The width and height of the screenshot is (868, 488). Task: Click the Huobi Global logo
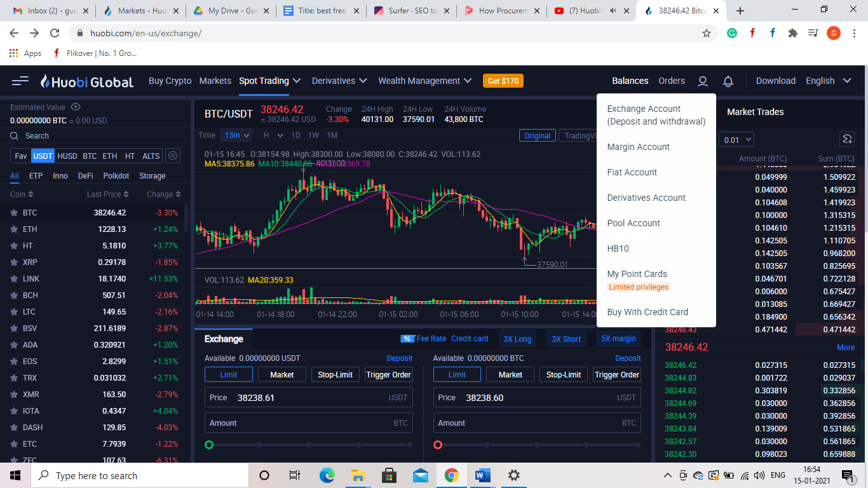[87, 81]
